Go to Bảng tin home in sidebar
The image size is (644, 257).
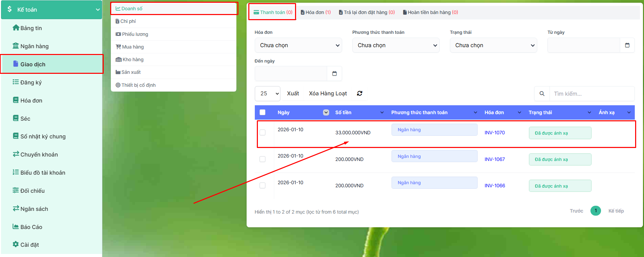[x=31, y=28]
